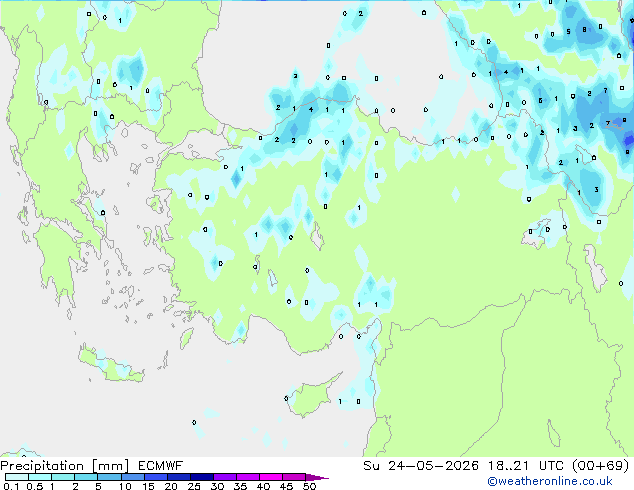Click the 10–15 mm legend color swatch
This screenshot has width=634, height=490.
coord(133,477)
